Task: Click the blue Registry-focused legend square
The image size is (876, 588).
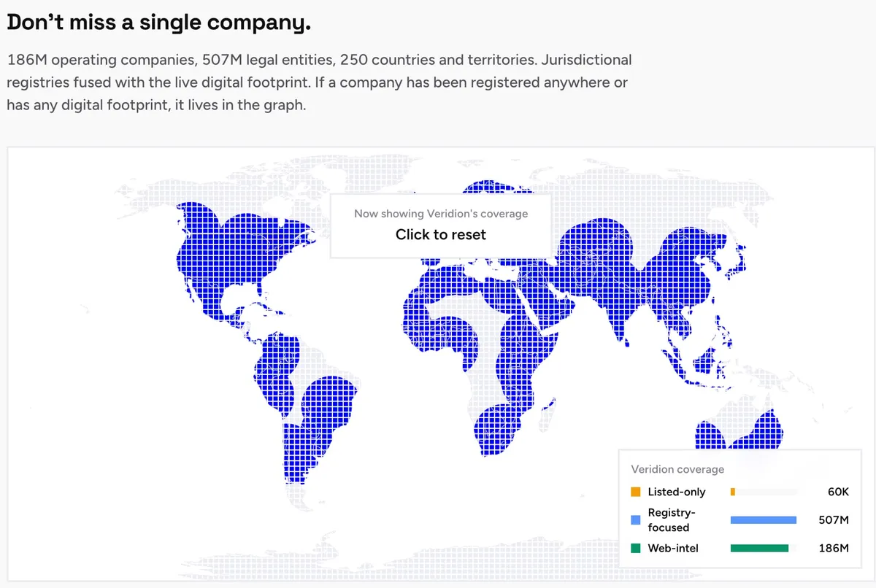Action: pos(636,520)
